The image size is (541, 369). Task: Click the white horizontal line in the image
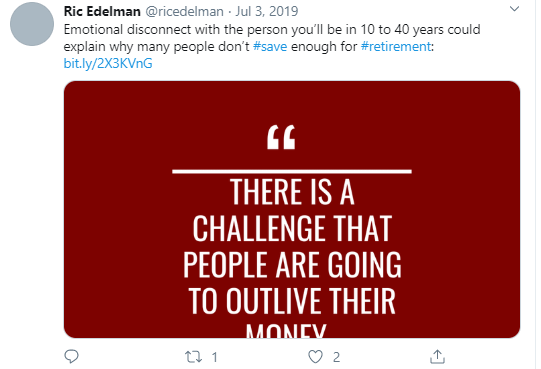[x=292, y=171]
